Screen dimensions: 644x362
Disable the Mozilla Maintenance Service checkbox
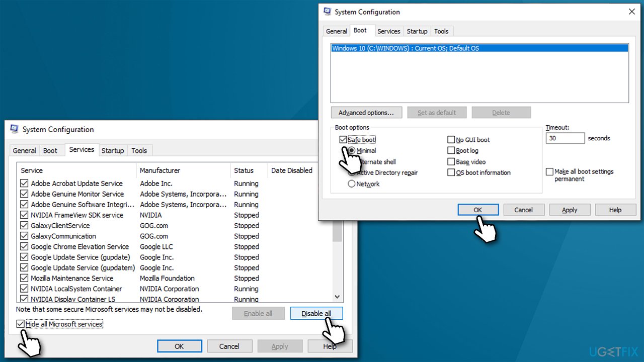pyautogui.click(x=24, y=278)
